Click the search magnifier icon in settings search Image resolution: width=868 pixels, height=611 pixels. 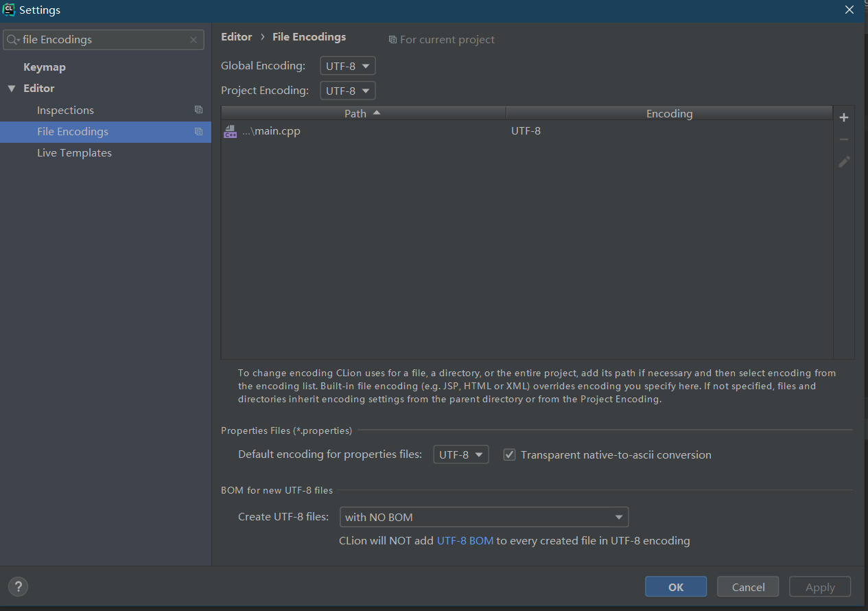[12, 40]
